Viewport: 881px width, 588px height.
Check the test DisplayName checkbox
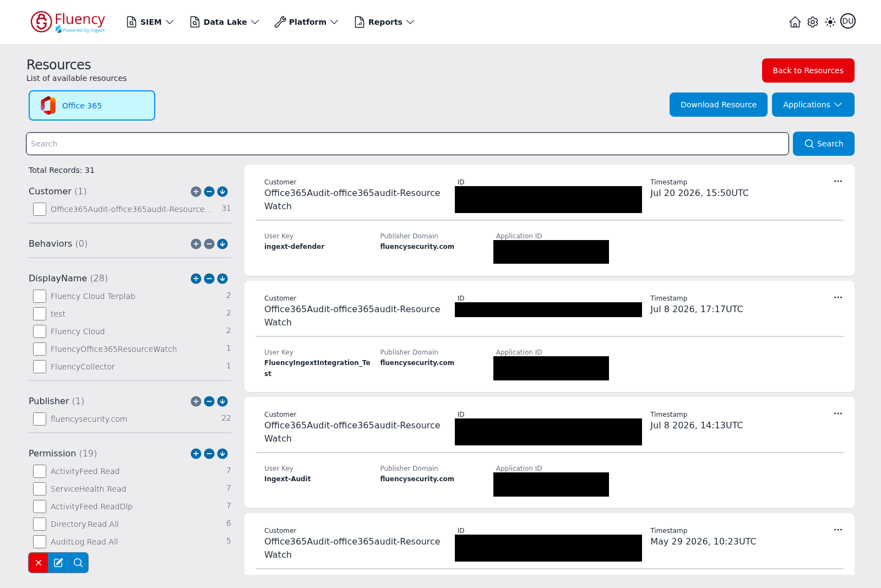[x=40, y=314]
